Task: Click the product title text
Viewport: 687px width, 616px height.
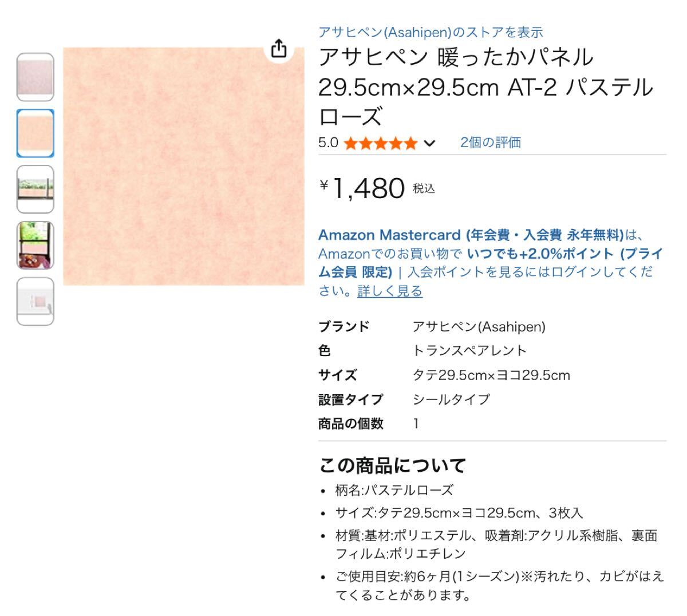Action: [485, 86]
